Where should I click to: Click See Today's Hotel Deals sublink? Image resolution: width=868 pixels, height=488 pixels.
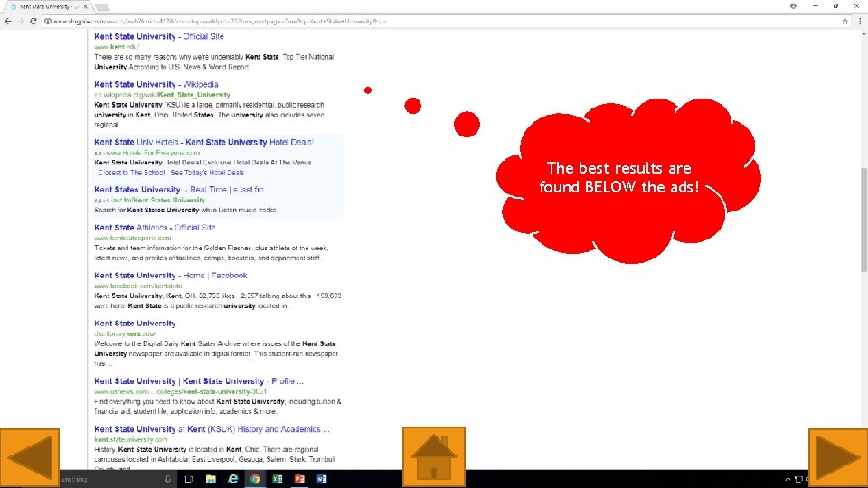(x=207, y=173)
